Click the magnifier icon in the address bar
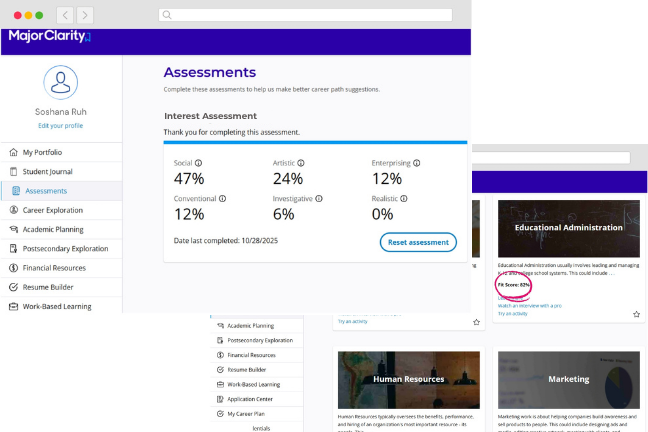The height and width of the screenshot is (432, 648). coord(167,15)
